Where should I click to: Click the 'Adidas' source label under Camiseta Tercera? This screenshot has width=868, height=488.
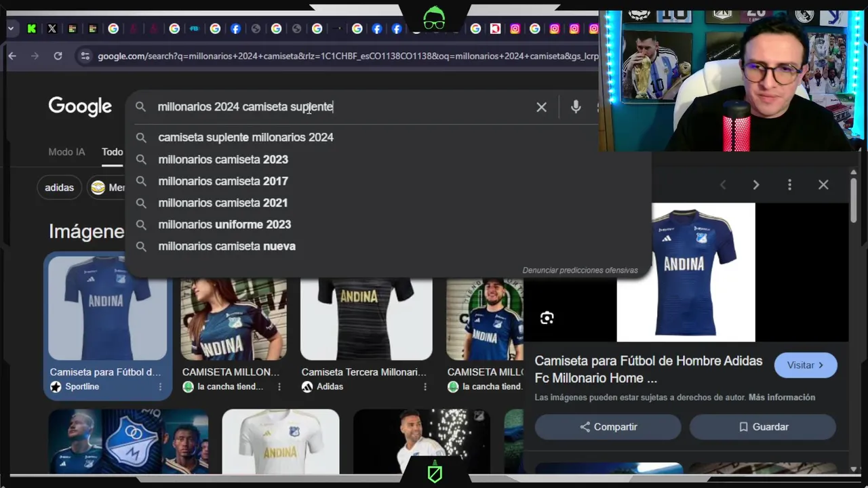(x=330, y=386)
